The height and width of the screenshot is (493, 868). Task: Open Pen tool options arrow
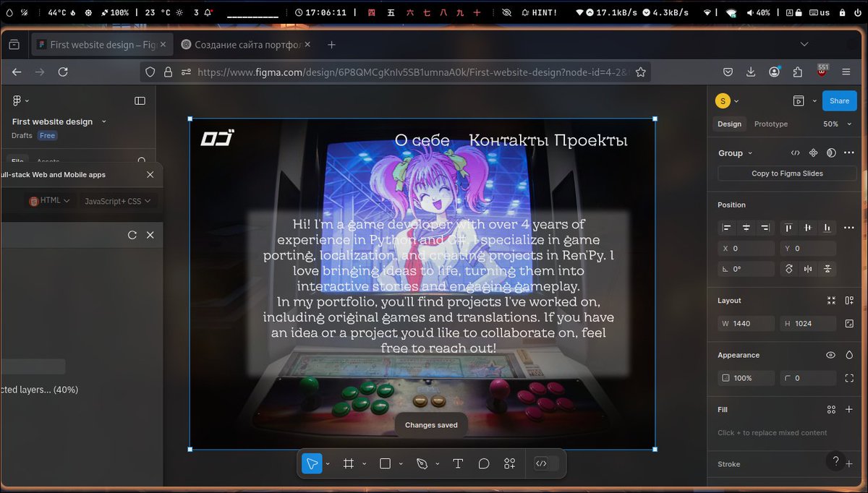point(437,464)
